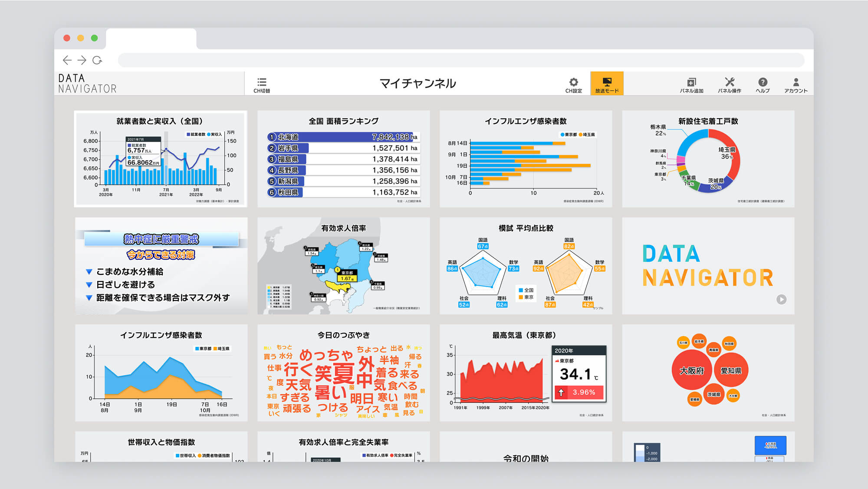868x489 pixels.
Task: Click 6,757万人 tooltip value in employment chart
Action: (139, 150)
